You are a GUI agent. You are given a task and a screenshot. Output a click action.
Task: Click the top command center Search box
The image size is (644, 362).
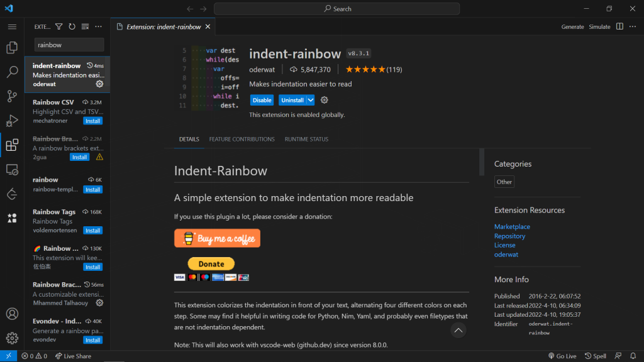pyautogui.click(x=337, y=9)
